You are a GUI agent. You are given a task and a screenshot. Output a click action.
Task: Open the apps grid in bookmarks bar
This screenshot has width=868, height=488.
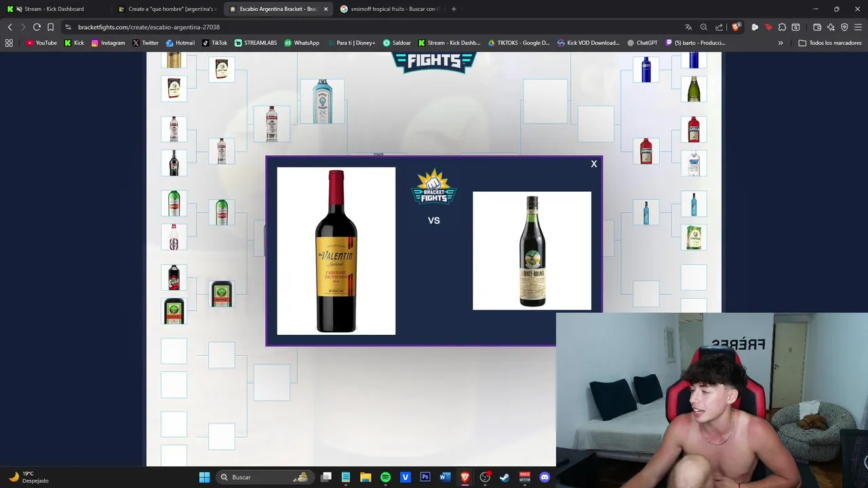(9, 43)
